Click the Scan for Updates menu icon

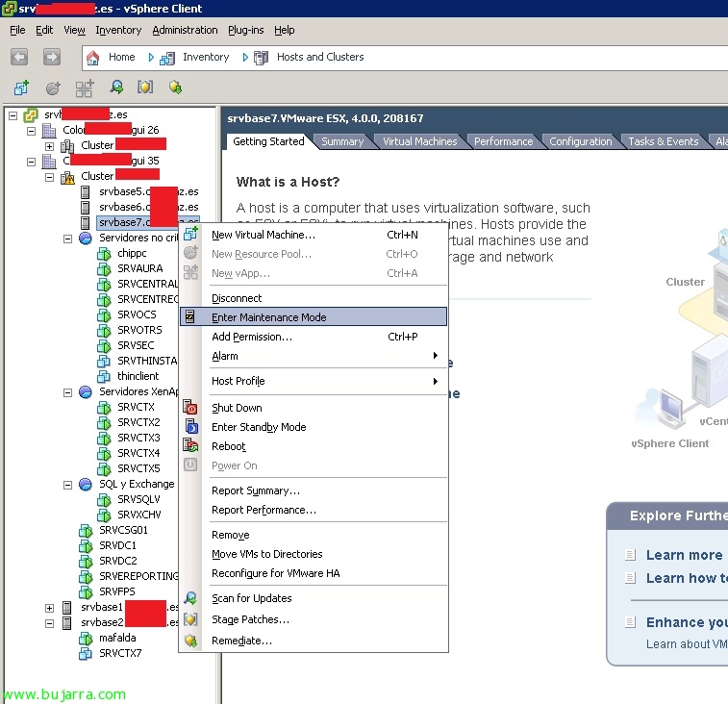(190, 598)
